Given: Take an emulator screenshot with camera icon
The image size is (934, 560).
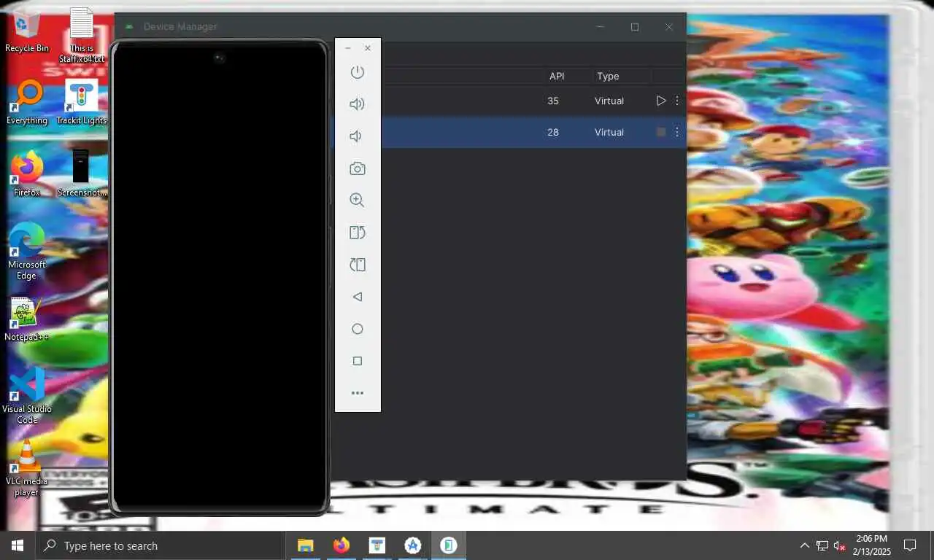Looking at the screenshot, I should click(357, 168).
